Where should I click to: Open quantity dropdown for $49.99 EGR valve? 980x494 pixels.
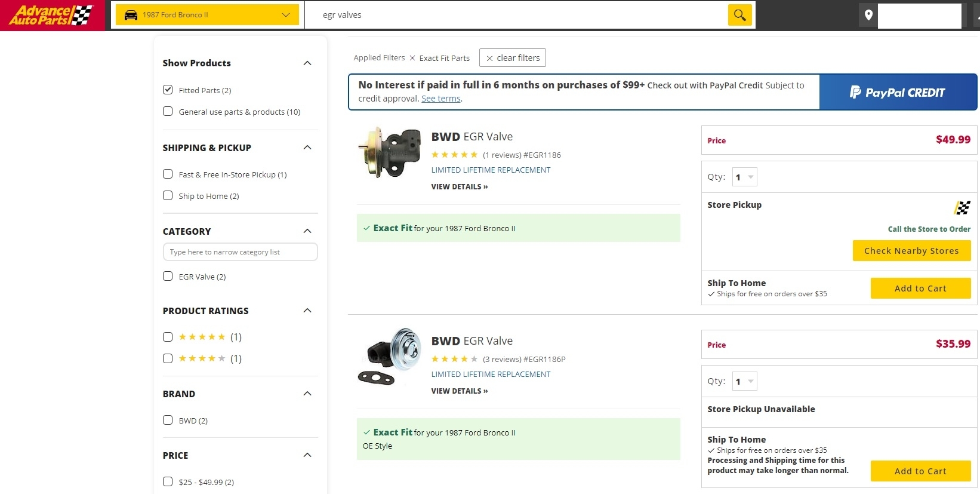(x=745, y=177)
